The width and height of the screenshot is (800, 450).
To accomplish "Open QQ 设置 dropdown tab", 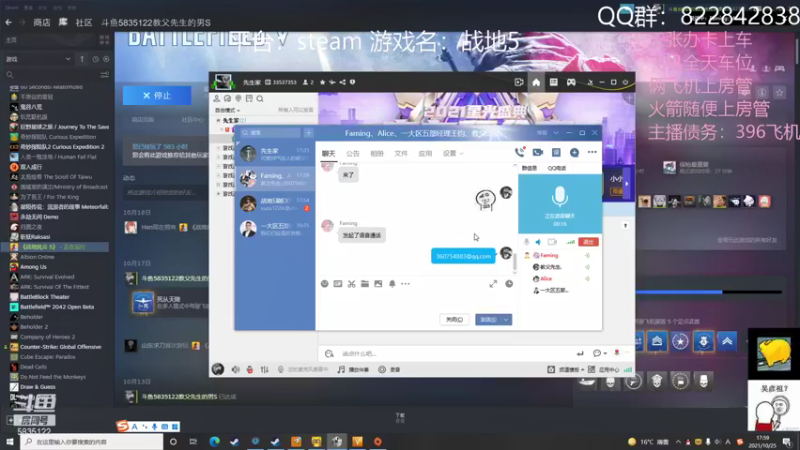I will click(453, 154).
